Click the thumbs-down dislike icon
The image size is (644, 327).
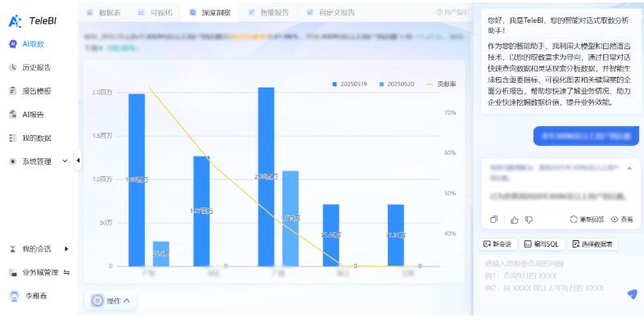[529, 220]
